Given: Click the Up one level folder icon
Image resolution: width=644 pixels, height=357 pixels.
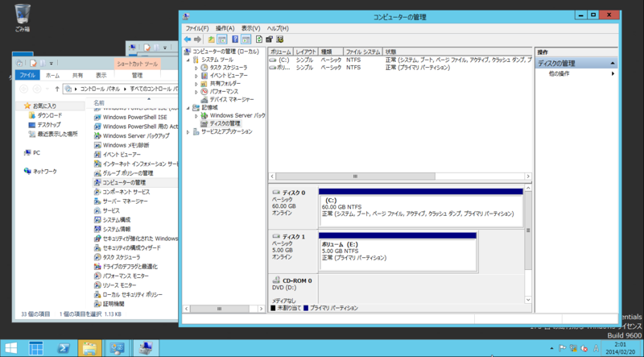Looking at the screenshot, I should click(211, 39).
